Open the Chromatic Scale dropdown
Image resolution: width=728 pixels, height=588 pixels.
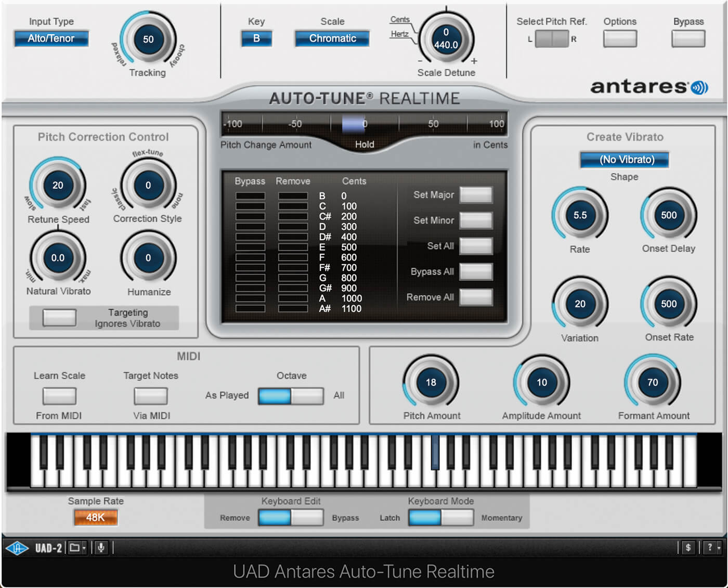(x=332, y=38)
